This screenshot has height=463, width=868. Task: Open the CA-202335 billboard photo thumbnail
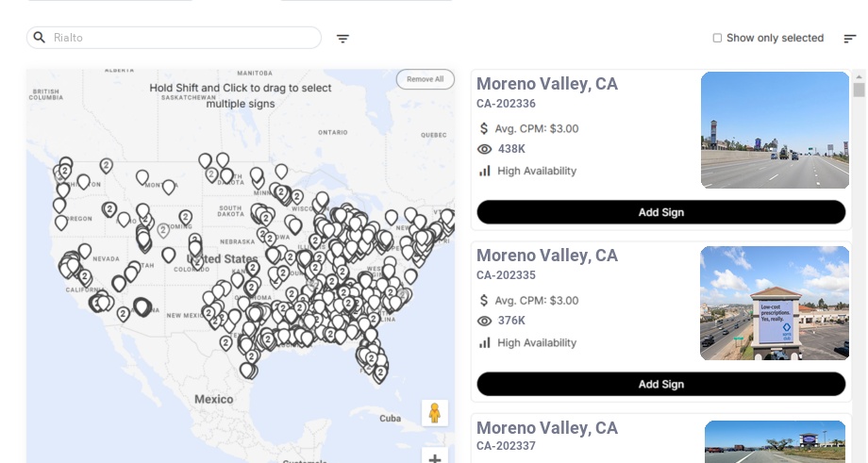click(775, 303)
